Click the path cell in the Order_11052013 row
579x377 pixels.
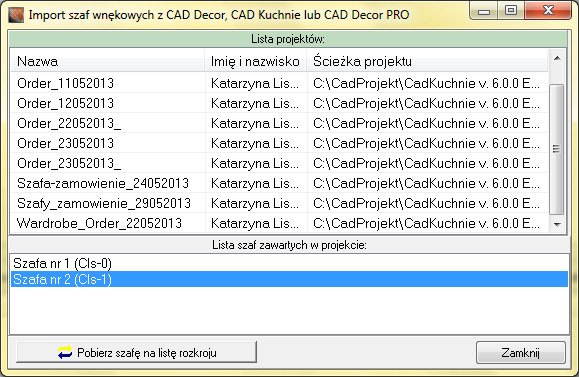[x=426, y=83]
